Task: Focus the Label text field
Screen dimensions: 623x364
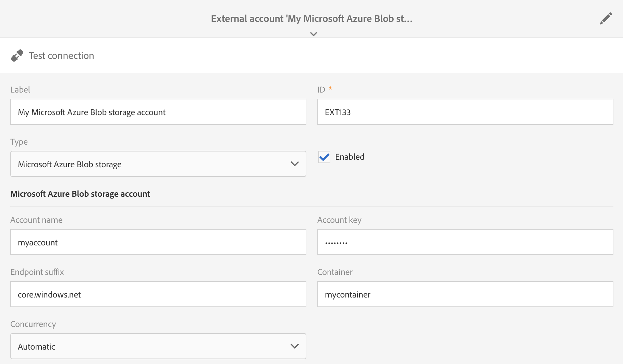Action: click(158, 112)
